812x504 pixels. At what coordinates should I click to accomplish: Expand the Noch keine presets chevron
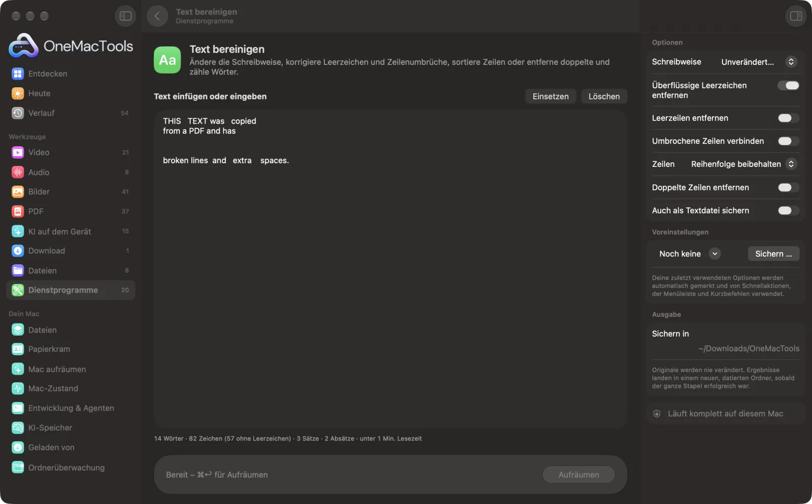[x=715, y=254]
